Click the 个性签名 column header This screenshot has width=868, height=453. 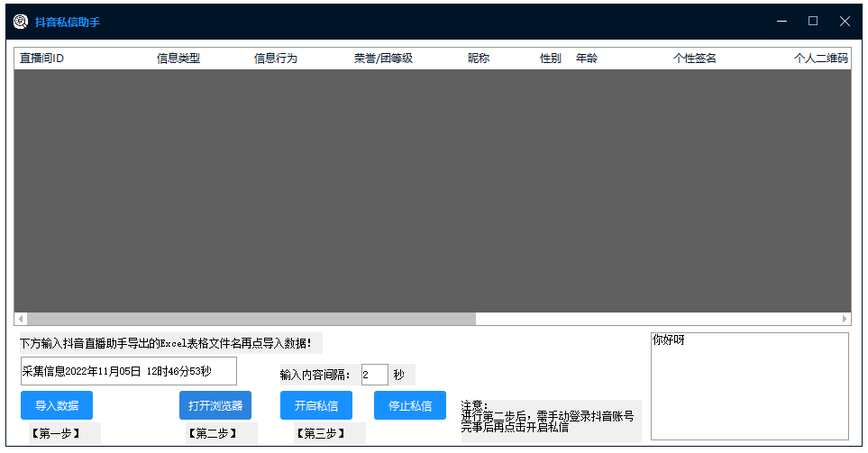point(695,59)
